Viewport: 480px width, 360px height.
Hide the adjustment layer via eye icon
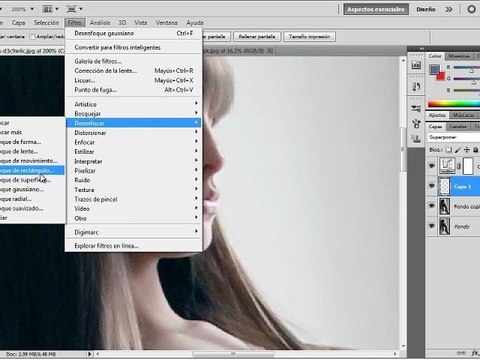432,166
